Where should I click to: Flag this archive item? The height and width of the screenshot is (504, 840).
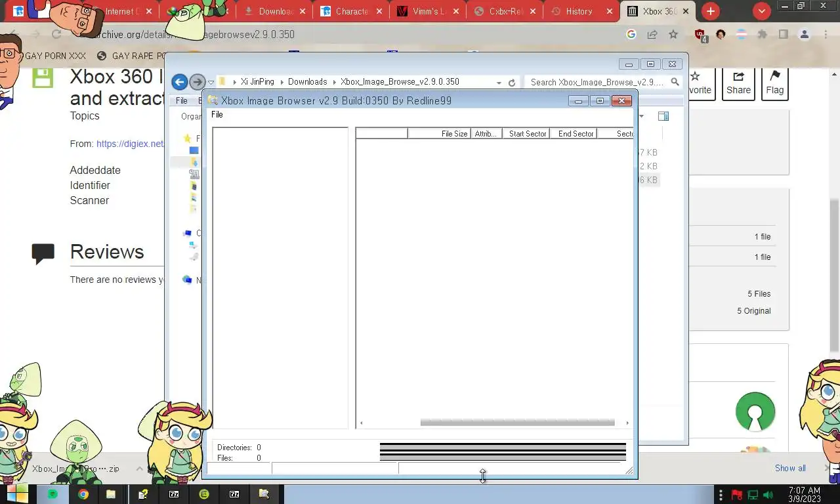775,84
